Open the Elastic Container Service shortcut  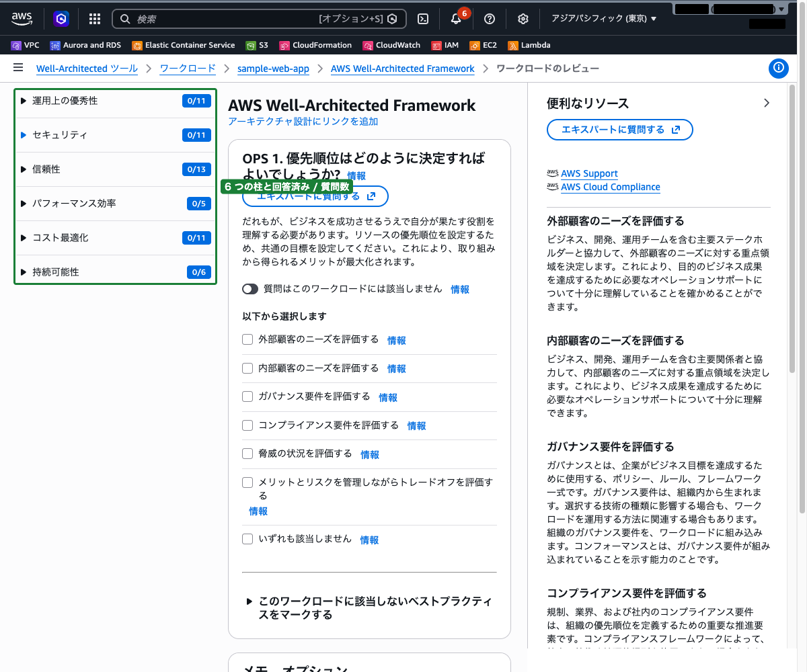coord(184,45)
